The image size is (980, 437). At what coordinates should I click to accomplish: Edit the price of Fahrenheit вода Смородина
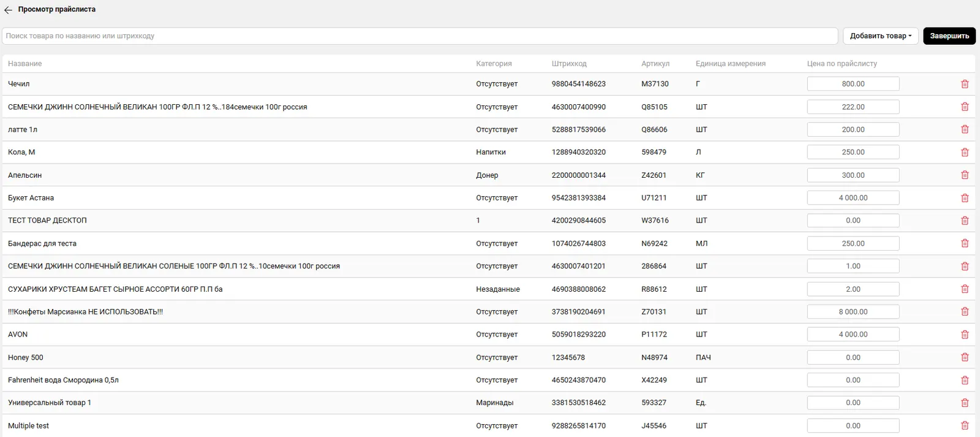(853, 380)
